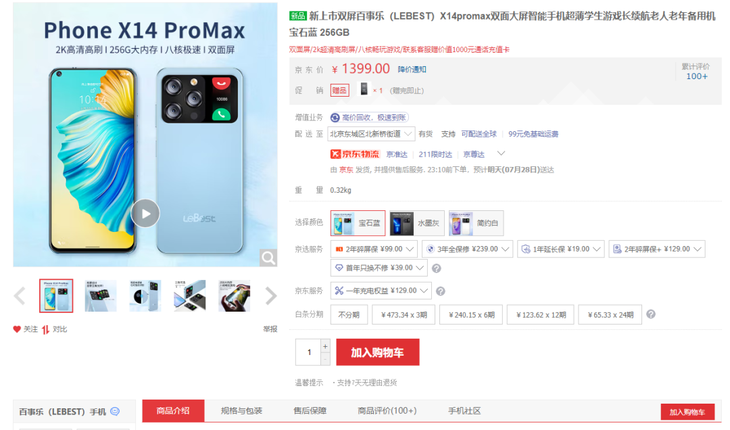This screenshot has height=430, width=730.
Task: Show previous thumbnails with left arrow
Action: (x=20, y=296)
